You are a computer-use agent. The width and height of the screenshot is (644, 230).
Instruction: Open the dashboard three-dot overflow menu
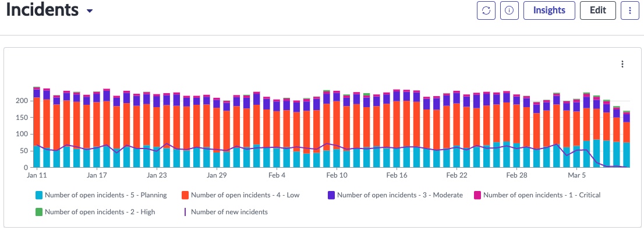[630, 10]
